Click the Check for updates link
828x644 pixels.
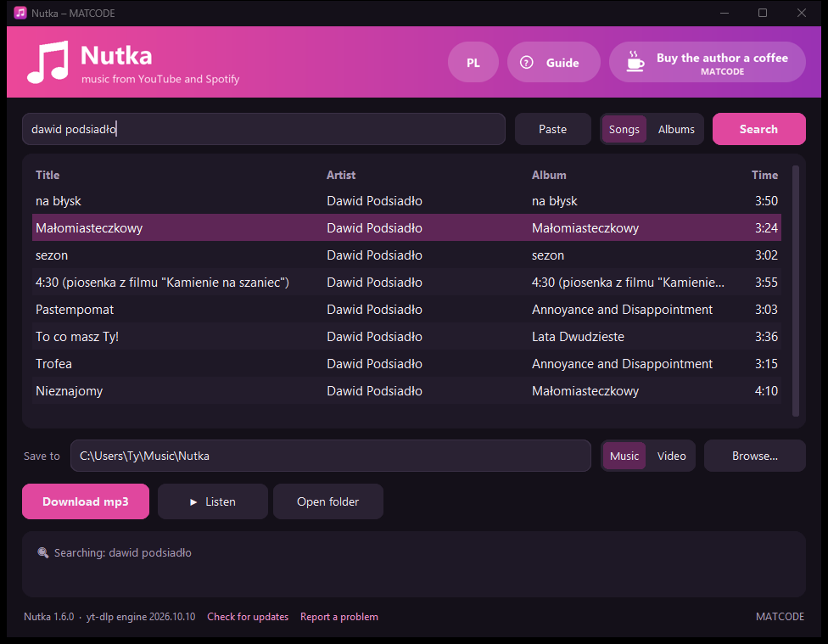tap(248, 617)
